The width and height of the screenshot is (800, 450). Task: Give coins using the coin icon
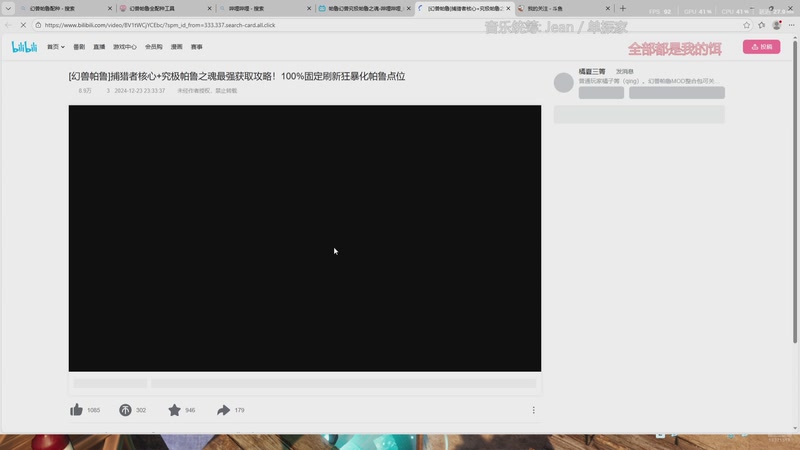point(125,410)
